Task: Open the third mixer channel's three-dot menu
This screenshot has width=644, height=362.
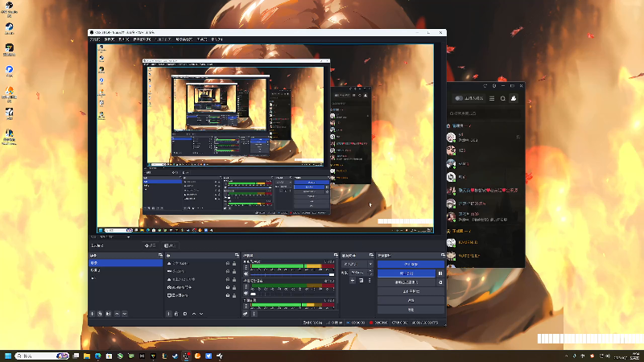Action: [246, 306]
